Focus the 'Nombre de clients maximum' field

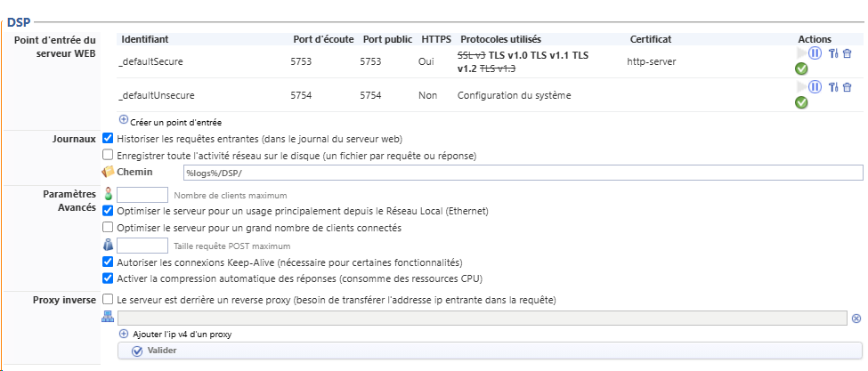[x=142, y=195]
